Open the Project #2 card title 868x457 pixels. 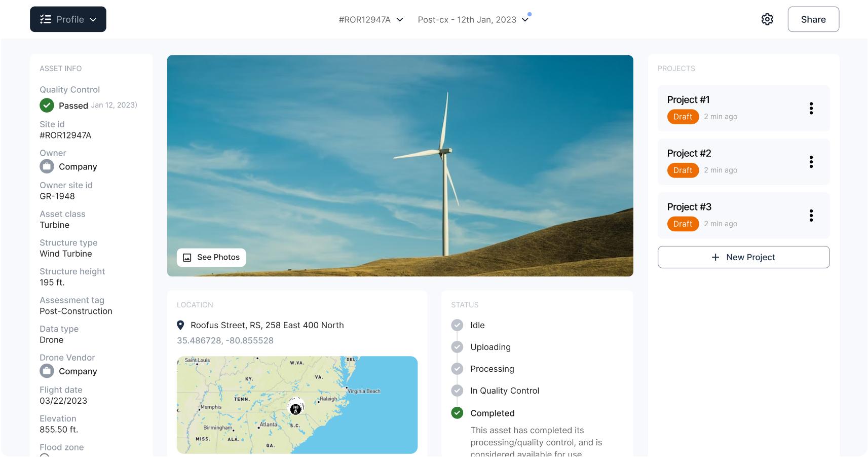pos(689,153)
